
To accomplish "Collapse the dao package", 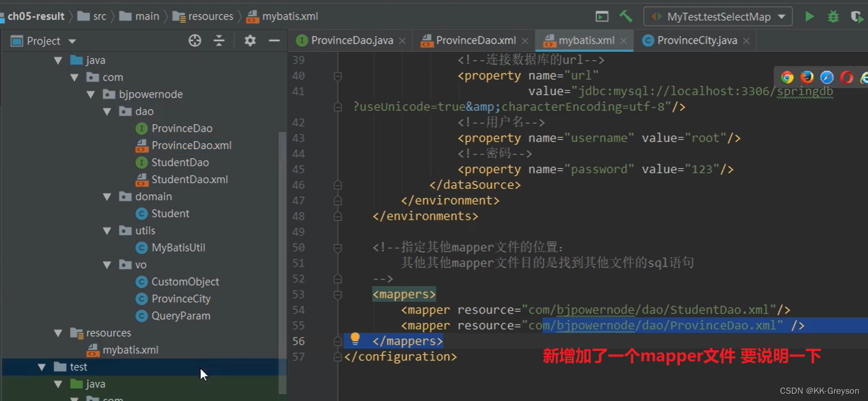I will [x=107, y=111].
